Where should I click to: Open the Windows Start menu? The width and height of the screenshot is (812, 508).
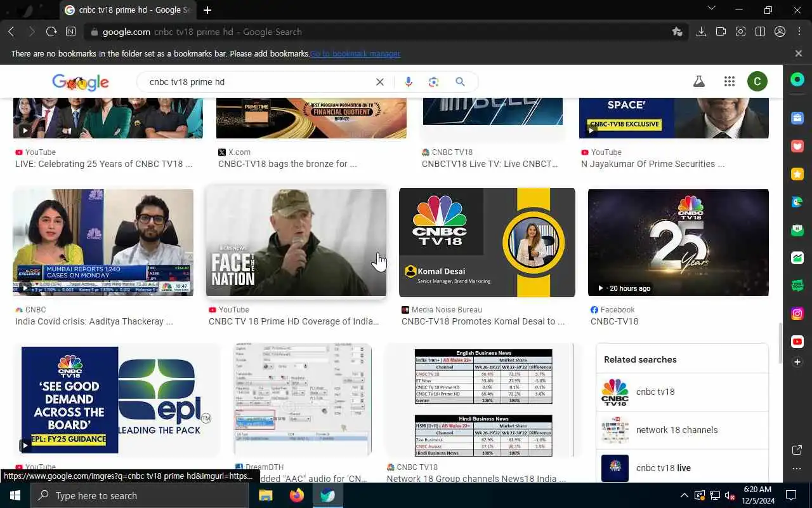[15, 495]
